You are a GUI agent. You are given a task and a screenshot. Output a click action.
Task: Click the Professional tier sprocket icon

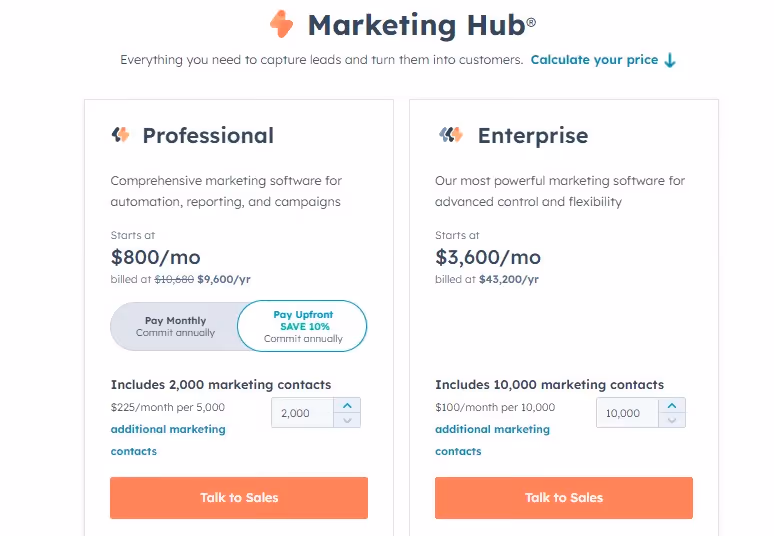pyautogui.click(x=120, y=134)
